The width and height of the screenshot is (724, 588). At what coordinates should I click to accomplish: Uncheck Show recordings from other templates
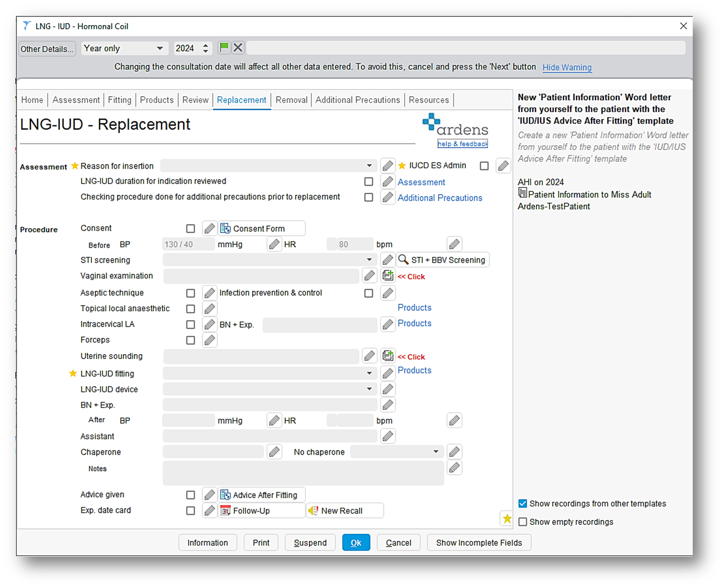click(x=523, y=503)
